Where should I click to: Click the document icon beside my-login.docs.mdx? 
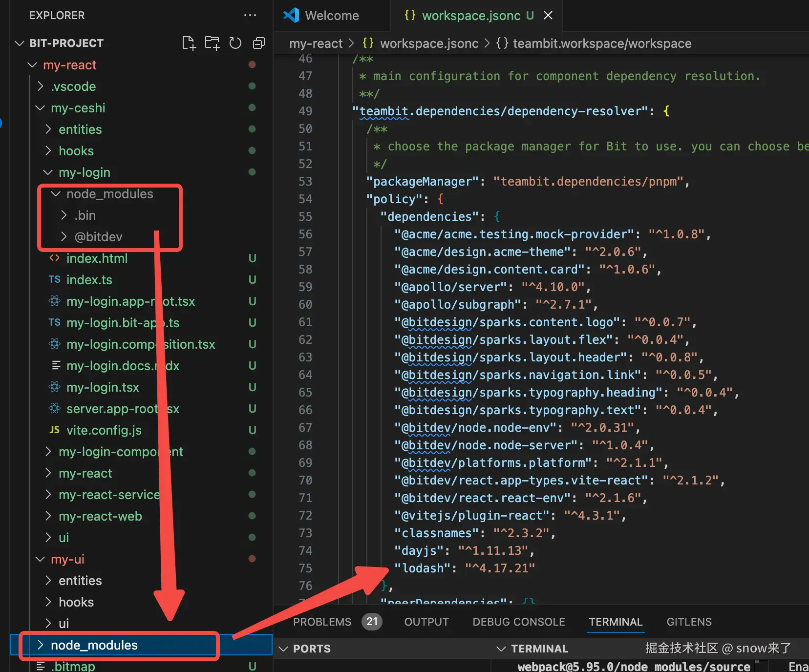(x=56, y=365)
